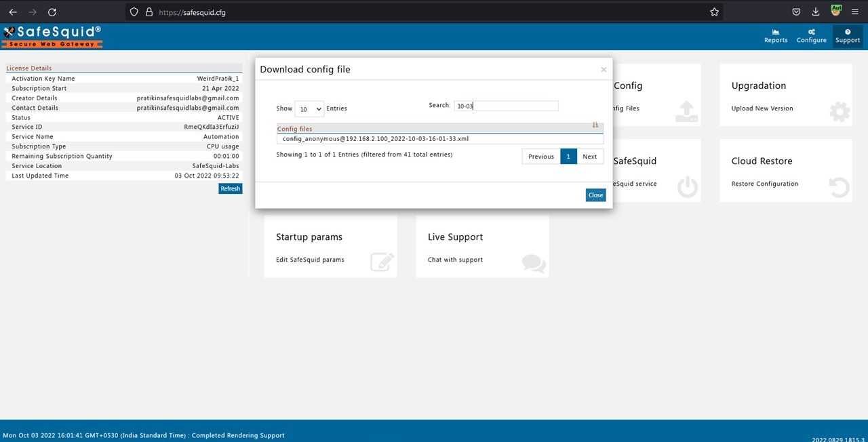Expand the Show entries dropdown
The width and height of the screenshot is (868, 442).
pos(309,108)
